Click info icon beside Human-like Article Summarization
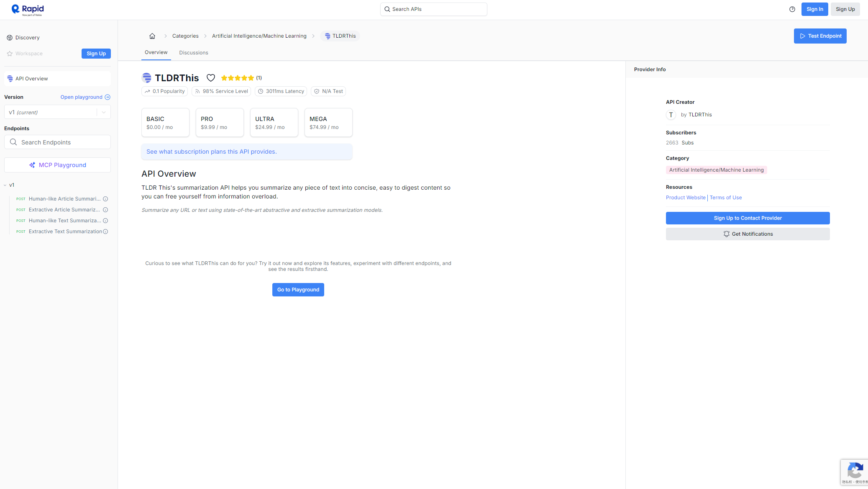 coord(105,199)
